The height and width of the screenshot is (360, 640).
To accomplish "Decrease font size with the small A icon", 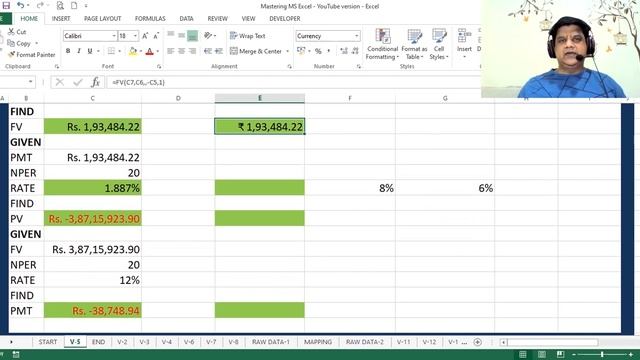I will [x=156, y=36].
